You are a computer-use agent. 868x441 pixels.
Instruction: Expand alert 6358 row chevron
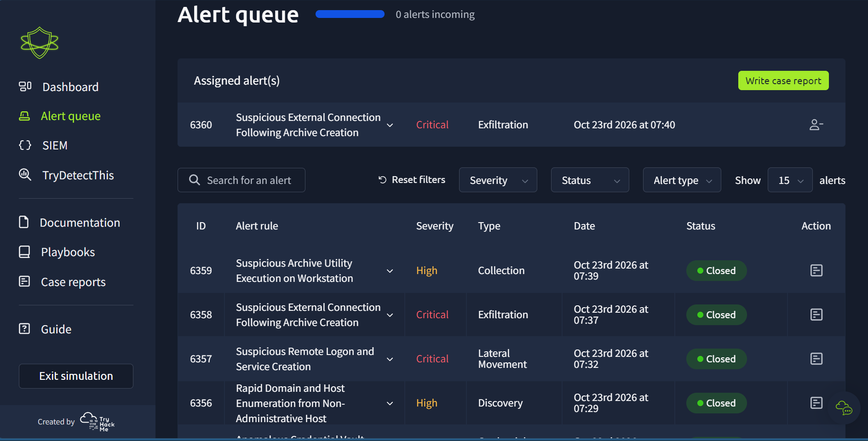pyautogui.click(x=390, y=315)
